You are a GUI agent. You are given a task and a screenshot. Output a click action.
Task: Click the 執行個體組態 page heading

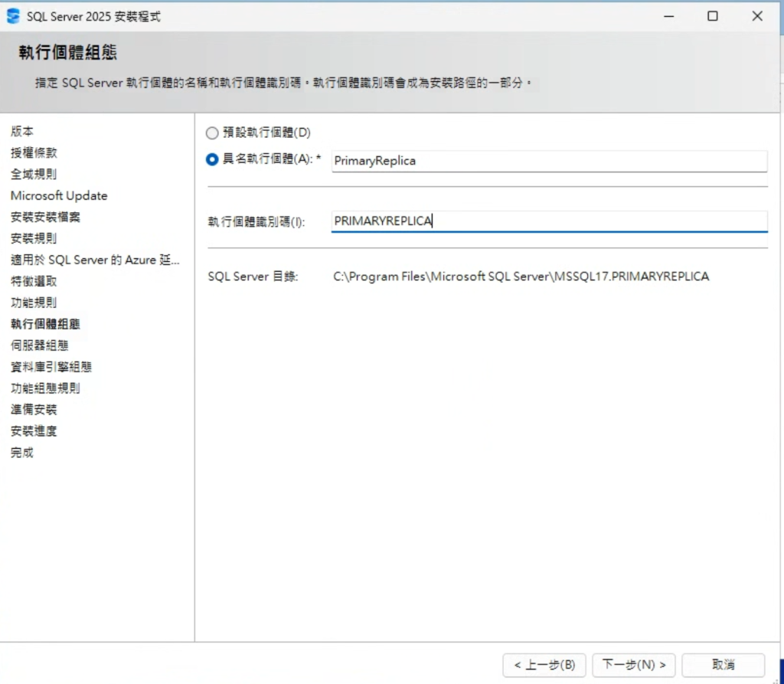[68, 53]
